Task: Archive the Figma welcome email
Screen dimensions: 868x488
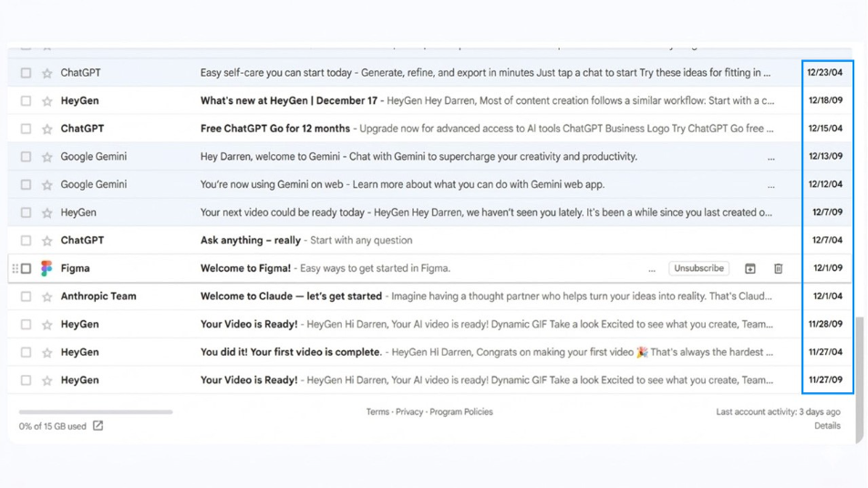Action: tap(750, 269)
